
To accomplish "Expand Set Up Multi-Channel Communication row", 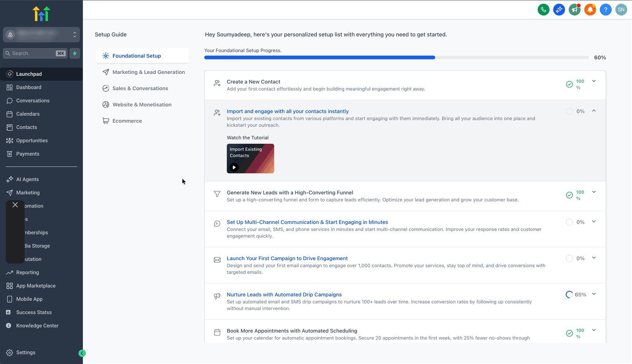I will [x=594, y=222].
